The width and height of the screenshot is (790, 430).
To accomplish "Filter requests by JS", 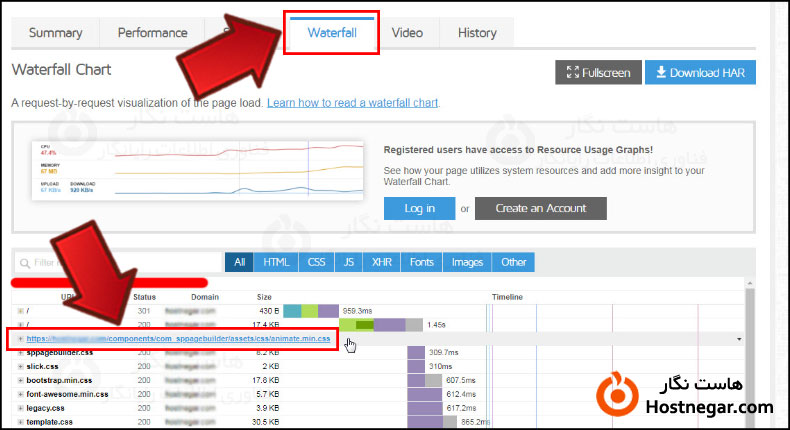I will click(x=348, y=262).
